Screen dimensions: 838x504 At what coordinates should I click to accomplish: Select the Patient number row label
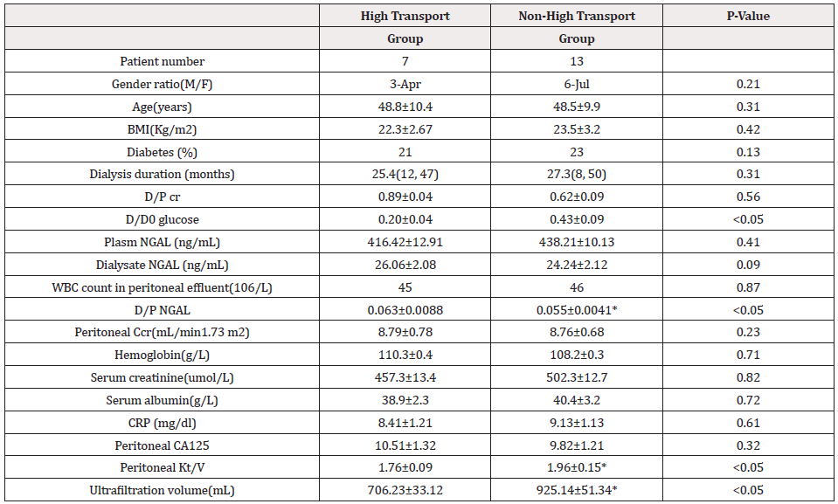[162, 61]
